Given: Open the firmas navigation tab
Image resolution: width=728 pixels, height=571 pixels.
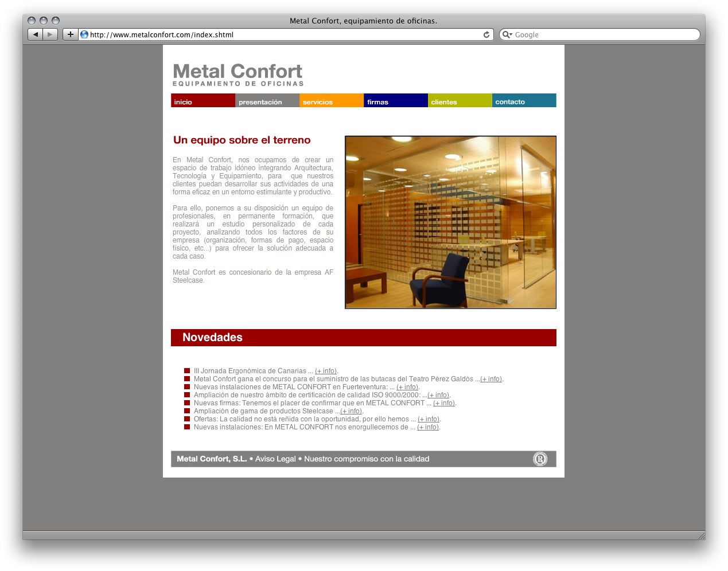Looking at the screenshot, I should tap(396, 100).
